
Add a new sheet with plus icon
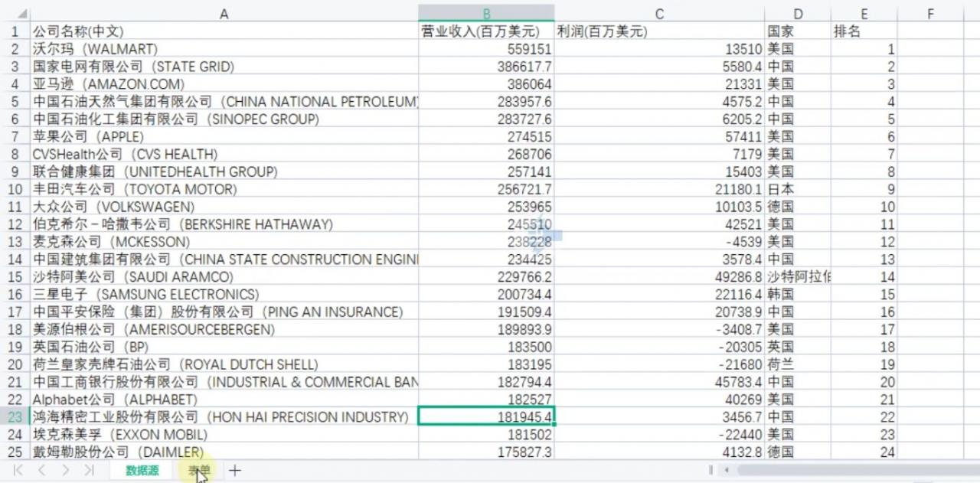pyautogui.click(x=235, y=470)
